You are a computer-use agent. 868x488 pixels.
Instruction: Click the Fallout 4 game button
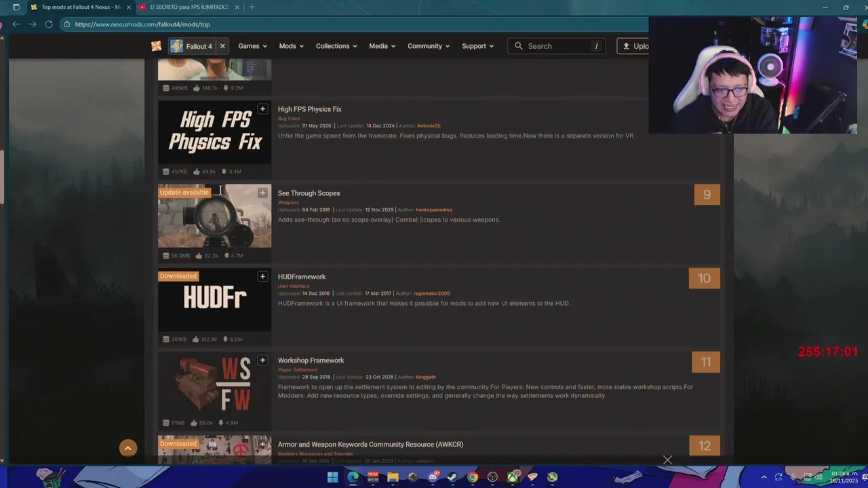tap(192, 46)
